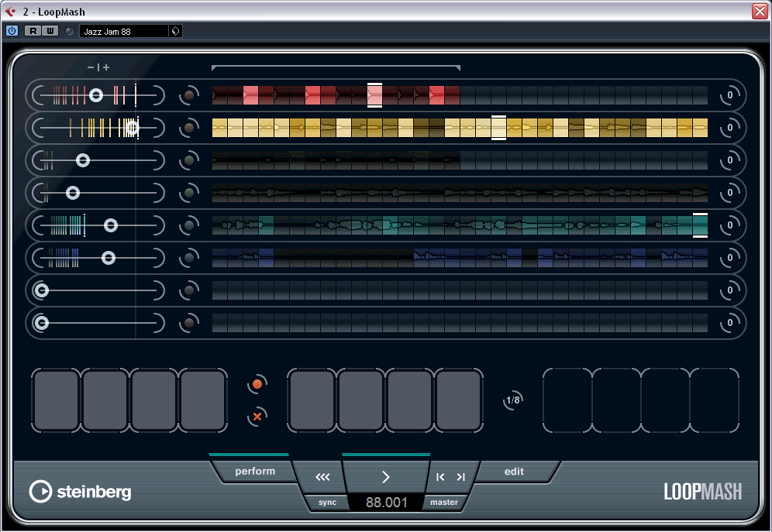Start playback with the play button
Image resolution: width=772 pixels, height=532 pixels.
tap(385, 477)
